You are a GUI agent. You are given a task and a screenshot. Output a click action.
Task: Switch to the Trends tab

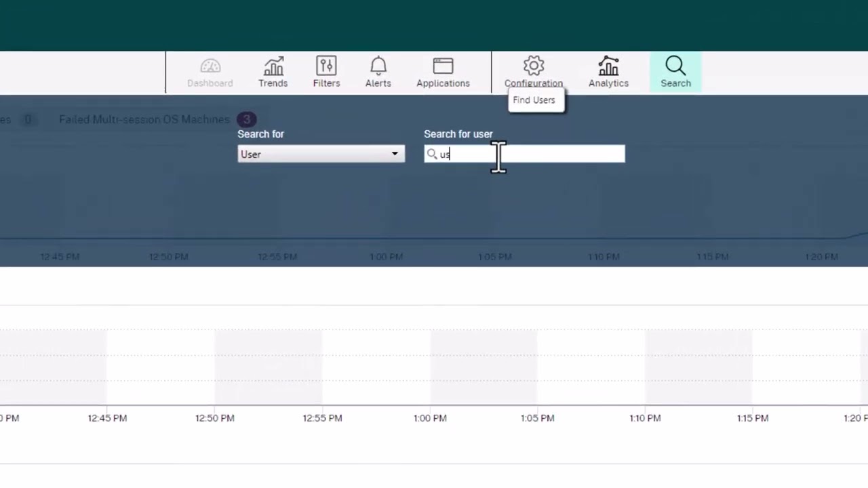273,72
